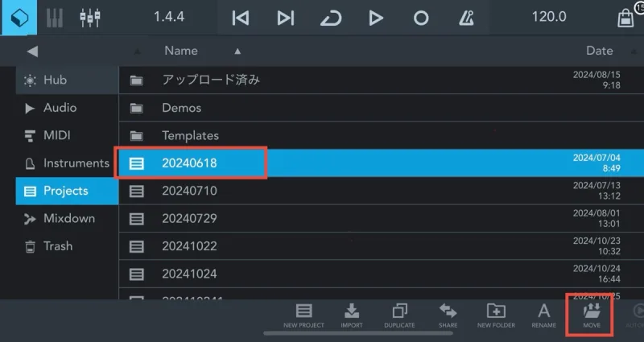Duplicate the selected project
The height and width of the screenshot is (342, 644).
click(x=399, y=315)
